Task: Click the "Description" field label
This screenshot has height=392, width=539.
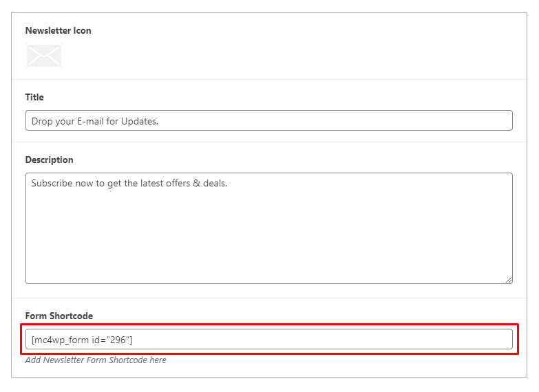Action: pyautogui.click(x=49, y=160)
